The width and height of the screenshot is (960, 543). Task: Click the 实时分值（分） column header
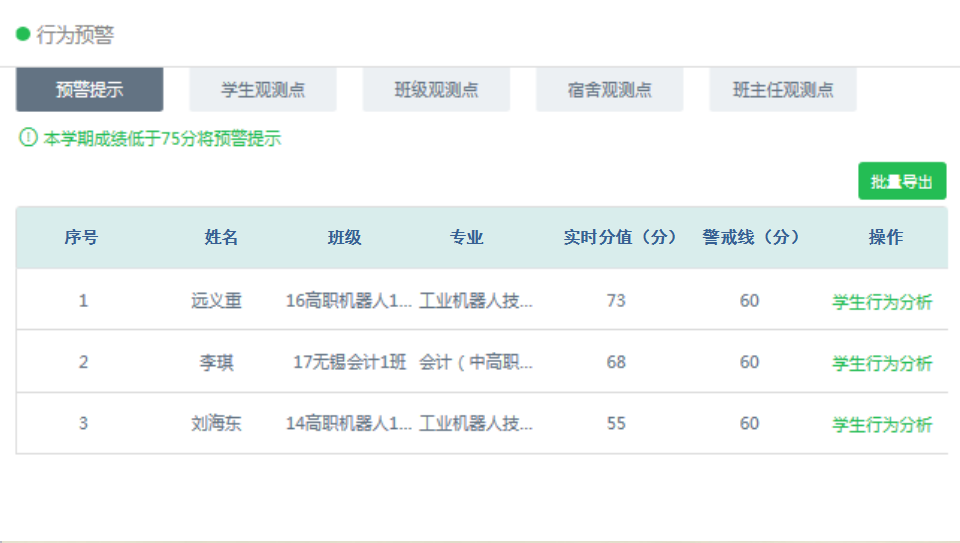click(620, 238)
